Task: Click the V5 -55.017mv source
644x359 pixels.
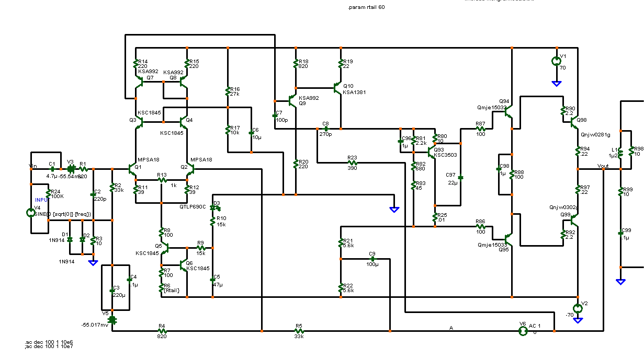Action: 112,319
